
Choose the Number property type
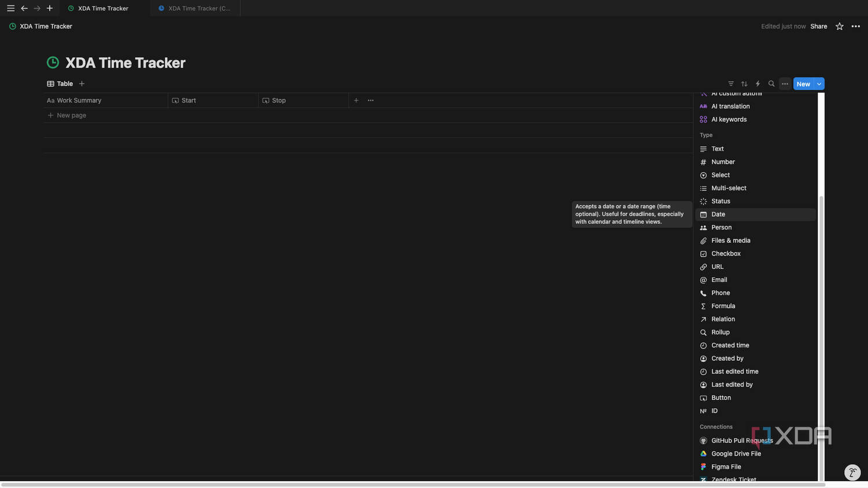click(x=755, y=162)
